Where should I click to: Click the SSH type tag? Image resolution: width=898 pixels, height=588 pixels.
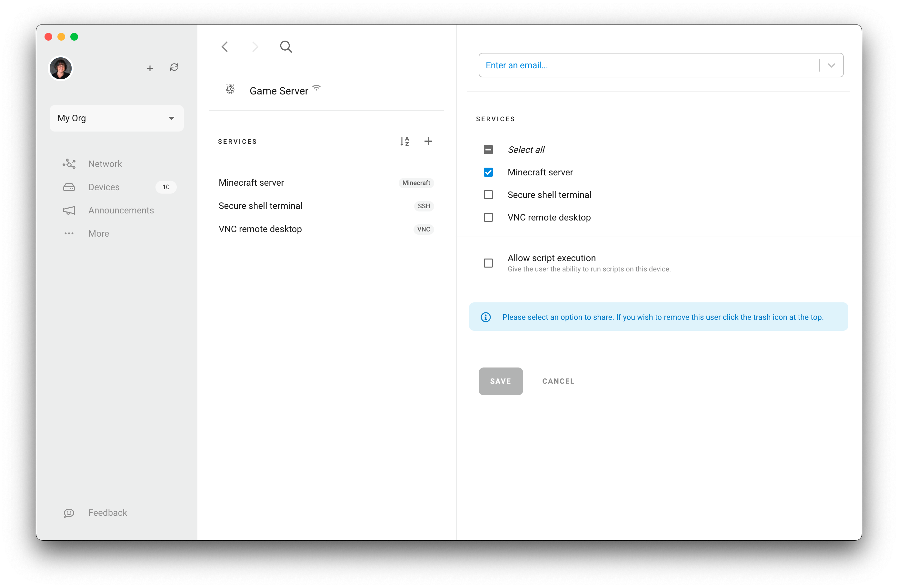(x=424, y=206)
